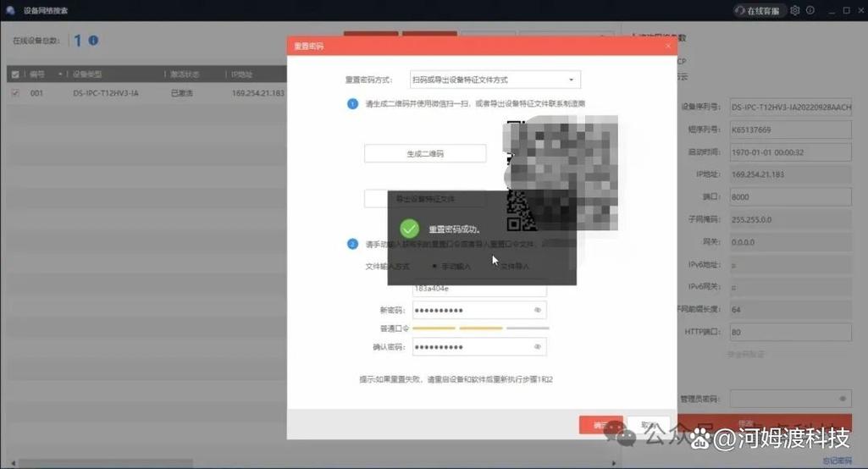Select the 文件导入 file import radio
The width and height of the screenshot is (868, 469).
point(495,267)
